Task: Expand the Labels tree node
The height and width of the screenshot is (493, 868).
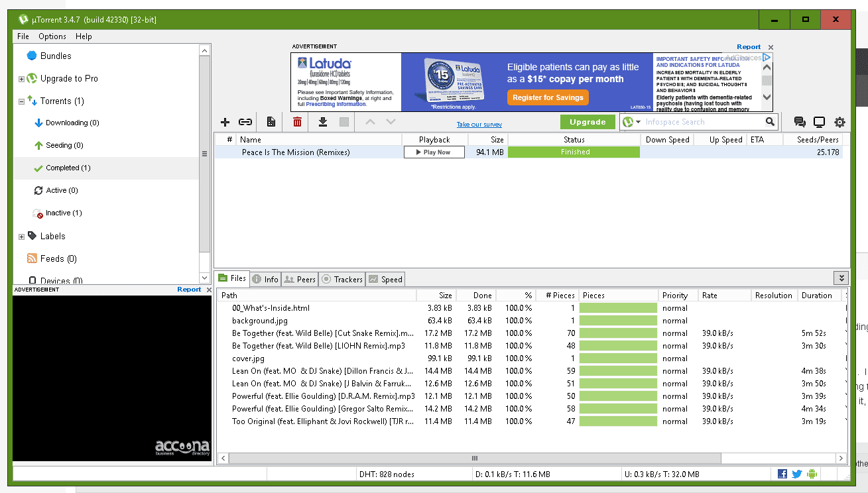Action: 21,237
